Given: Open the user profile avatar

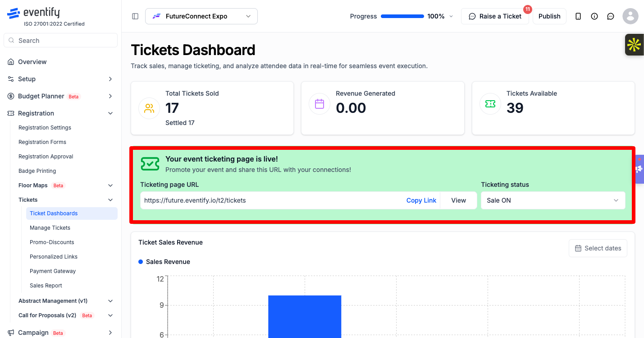Looking at the screenshot, I should [630, 16].
